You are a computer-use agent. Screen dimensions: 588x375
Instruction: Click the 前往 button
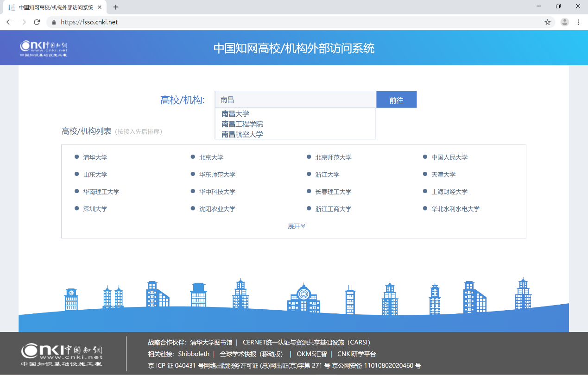click(397, 100)
